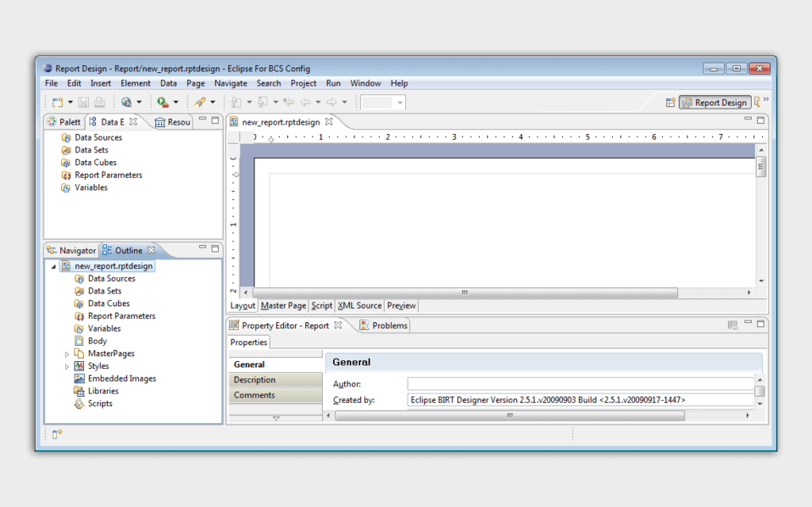Image resolution: width=812 pixels, height=507 pixels.
Task: Click the Print icon in the toolbar
Action: coord(100,102)
